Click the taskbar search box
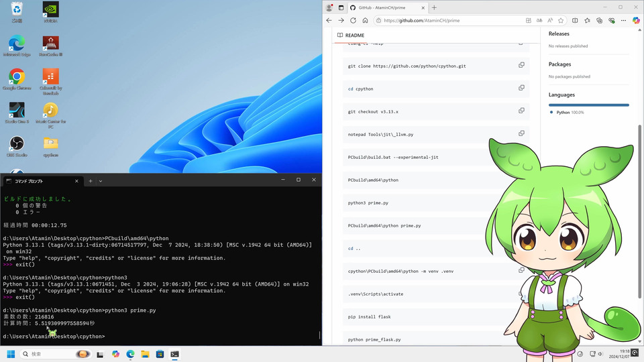This screenshot has height=362, width=644. [56, 354]
